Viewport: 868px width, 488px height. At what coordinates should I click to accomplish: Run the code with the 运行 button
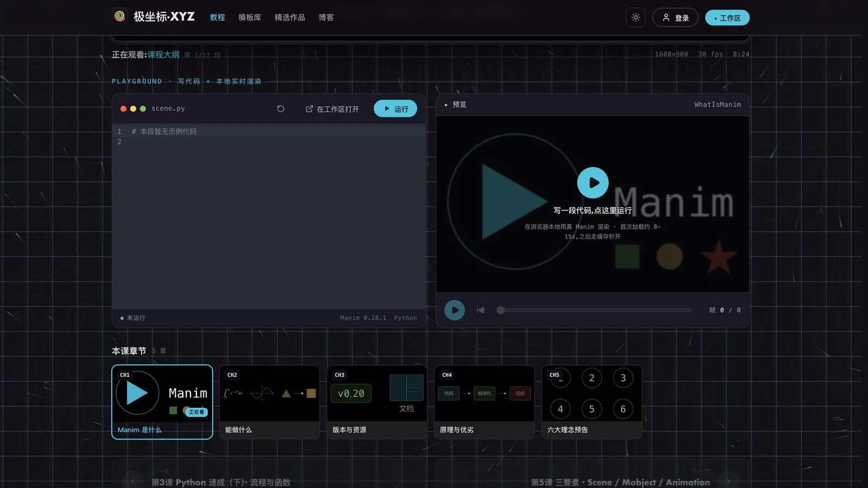pyautogui.click(x=395, y=108)
